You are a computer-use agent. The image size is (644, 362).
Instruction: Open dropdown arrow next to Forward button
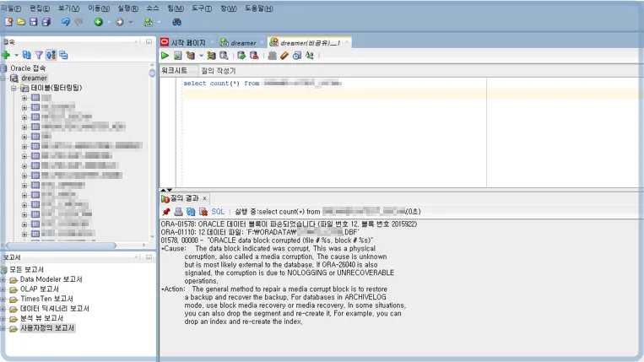pyautogui.click(x=130, y=22)
